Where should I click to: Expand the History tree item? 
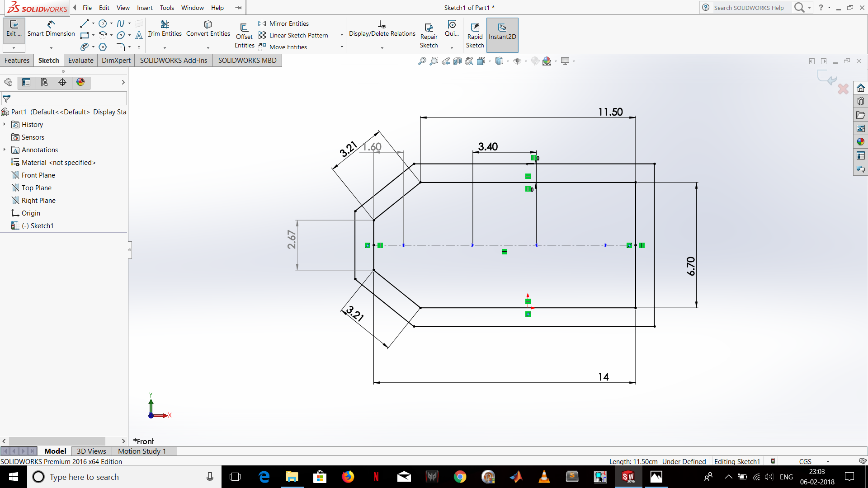point(6,125)
